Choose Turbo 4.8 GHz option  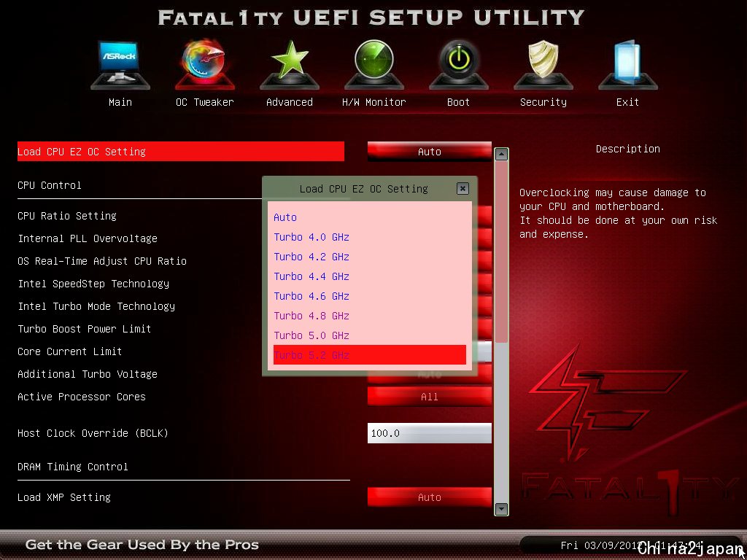[x=370, y=316]
